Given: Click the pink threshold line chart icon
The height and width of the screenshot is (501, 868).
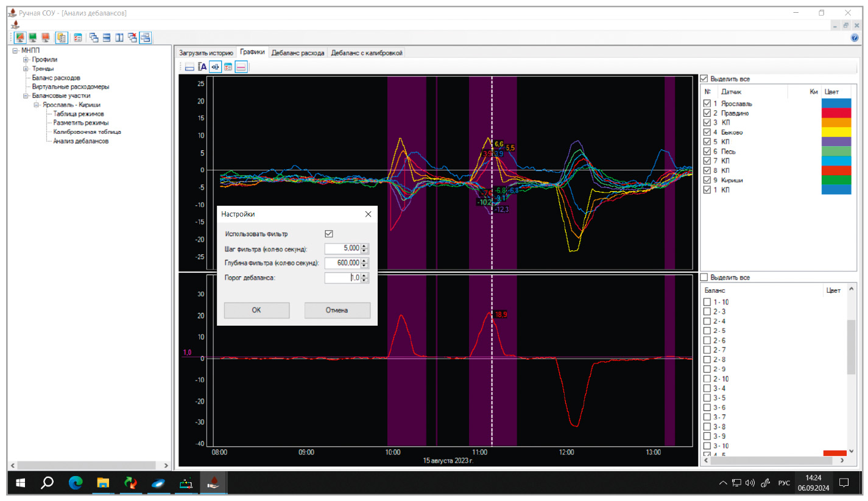Looking at the screenshot, I should pyautogui.click(x=241, y=67).
